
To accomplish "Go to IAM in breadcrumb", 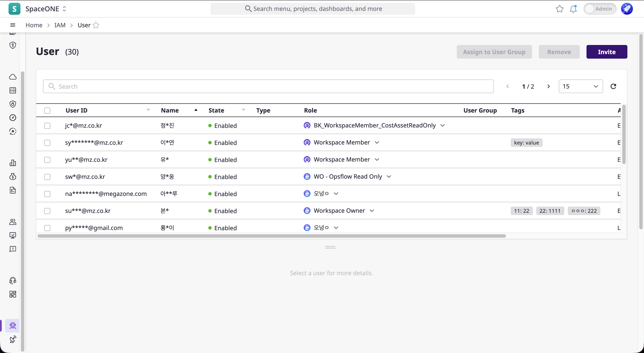I will [x=60, y=25].
